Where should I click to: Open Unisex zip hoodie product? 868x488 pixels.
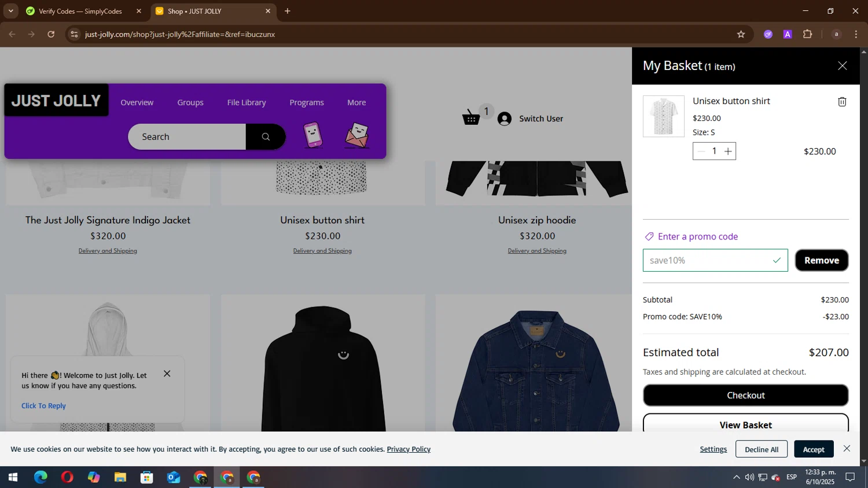pyautogui.click(x=537, y=220)
